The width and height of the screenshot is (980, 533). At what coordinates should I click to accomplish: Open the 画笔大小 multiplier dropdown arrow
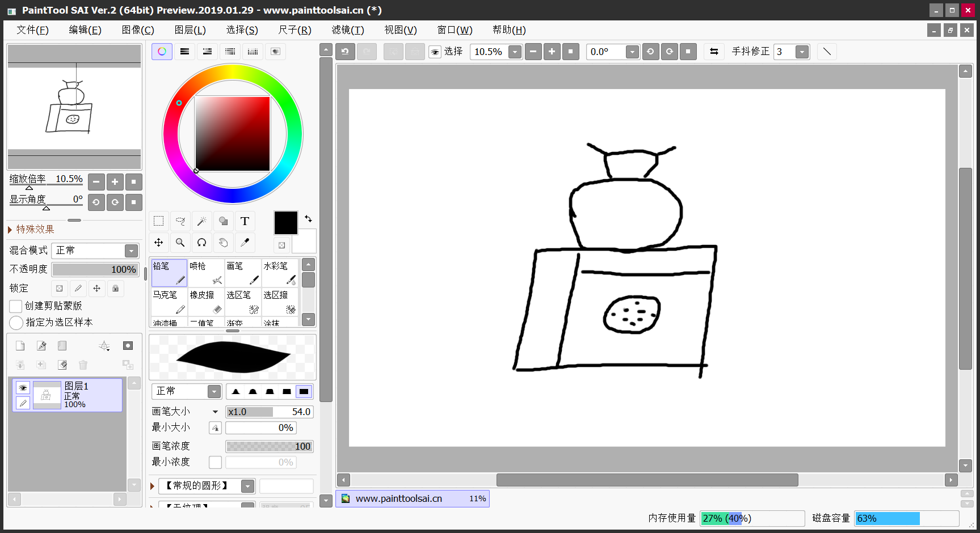coord(215,412)
